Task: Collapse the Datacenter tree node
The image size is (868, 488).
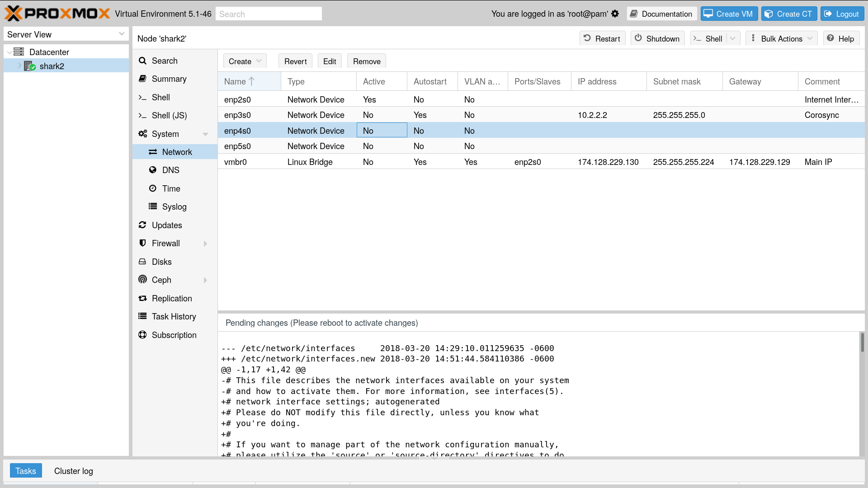Action: [9, 52]
